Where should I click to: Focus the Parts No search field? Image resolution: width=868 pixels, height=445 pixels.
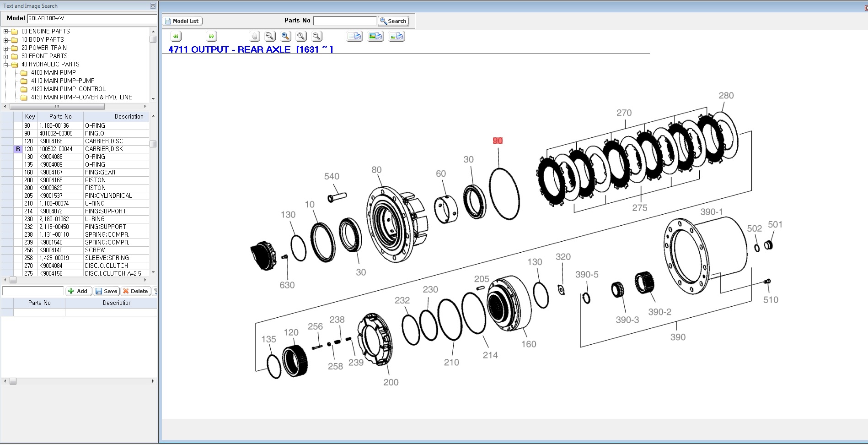click(x=345, y=21)
